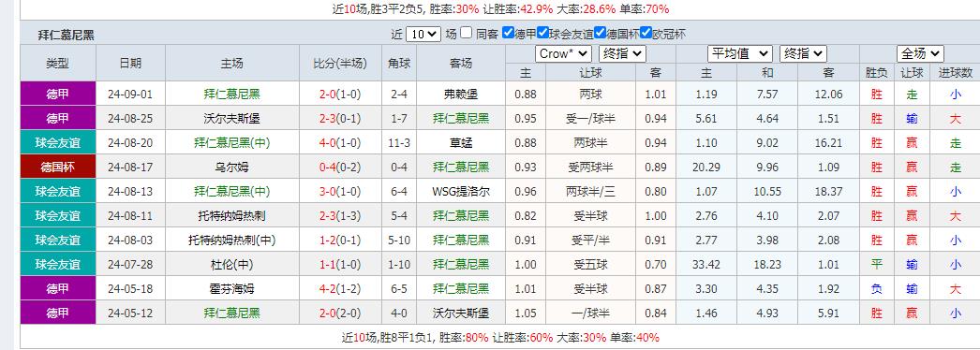Click the 2-3(1-3) score on 24-08-11
980x350 pixels.
point(340,216)
